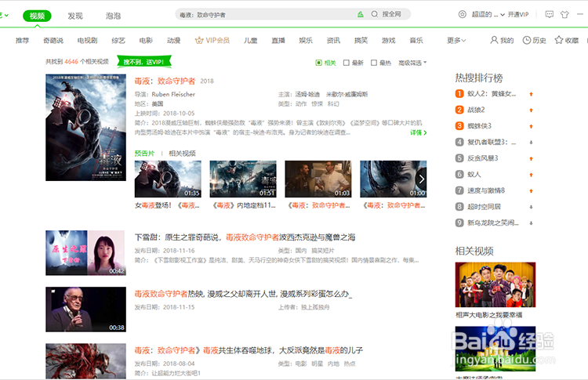Click 搜全网 search button
The width and height of the screenshot is (588, 380).
(391, 14)
